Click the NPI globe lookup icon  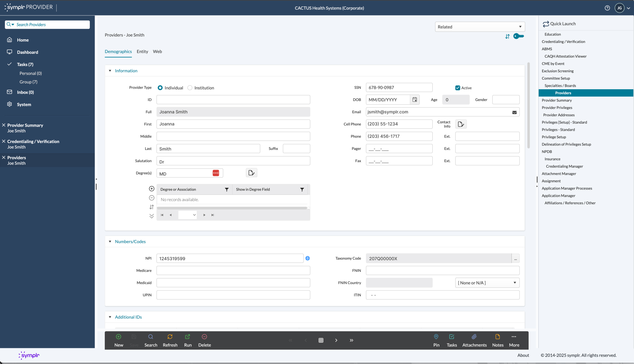click(x=308, y=258)
